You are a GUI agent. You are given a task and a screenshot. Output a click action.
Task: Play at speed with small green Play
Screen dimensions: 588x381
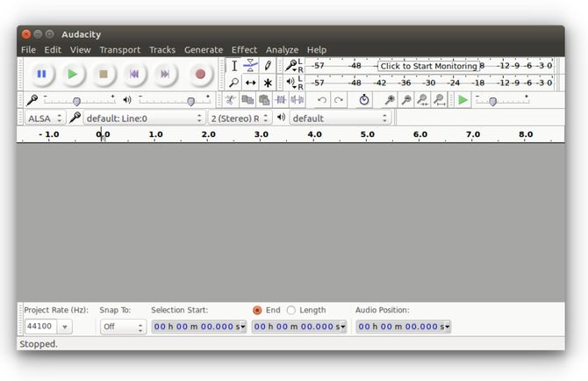pyautogui.click(x=463, y=100)
